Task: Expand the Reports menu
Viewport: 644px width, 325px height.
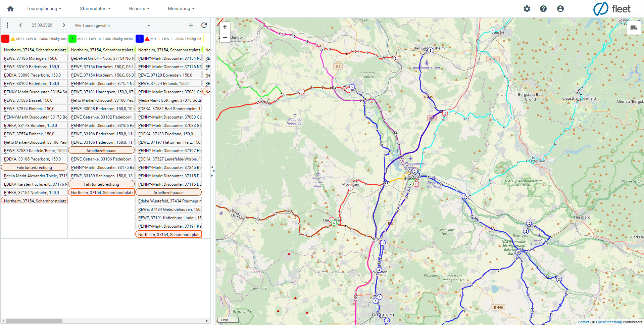Action: (x=139, y=9)
